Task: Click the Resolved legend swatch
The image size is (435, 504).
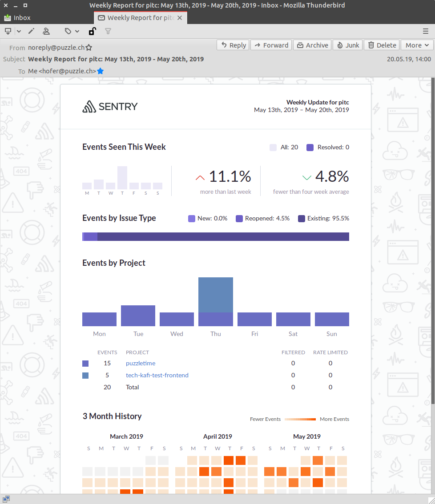Action: (x=310, y=148)
